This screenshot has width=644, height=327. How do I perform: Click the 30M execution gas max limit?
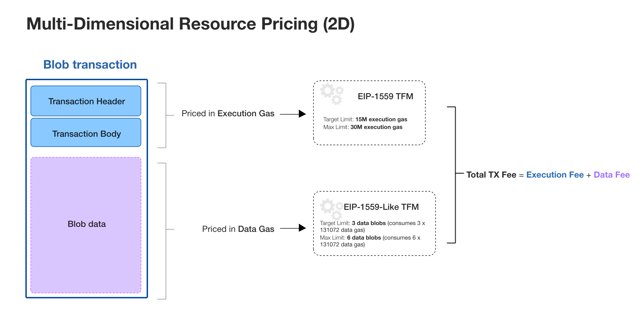pyautogui.click(x=376, y=127)
